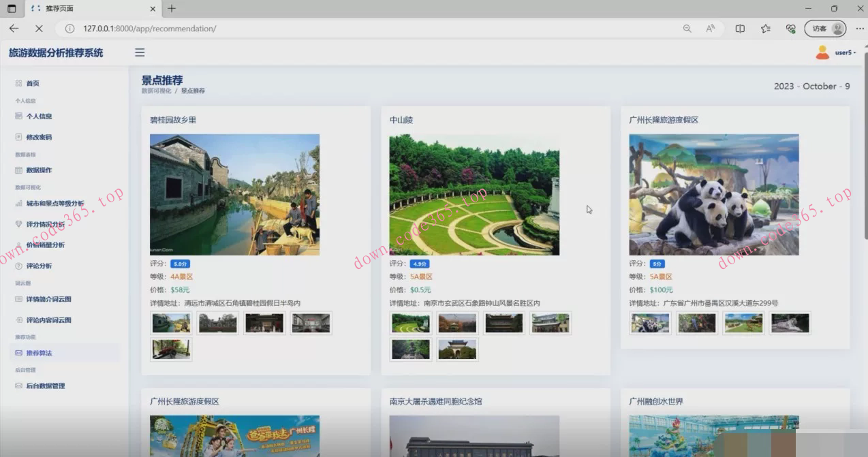
Task: Click the 数据可视化 breadcrumb link
Action: tap(156, 91)
